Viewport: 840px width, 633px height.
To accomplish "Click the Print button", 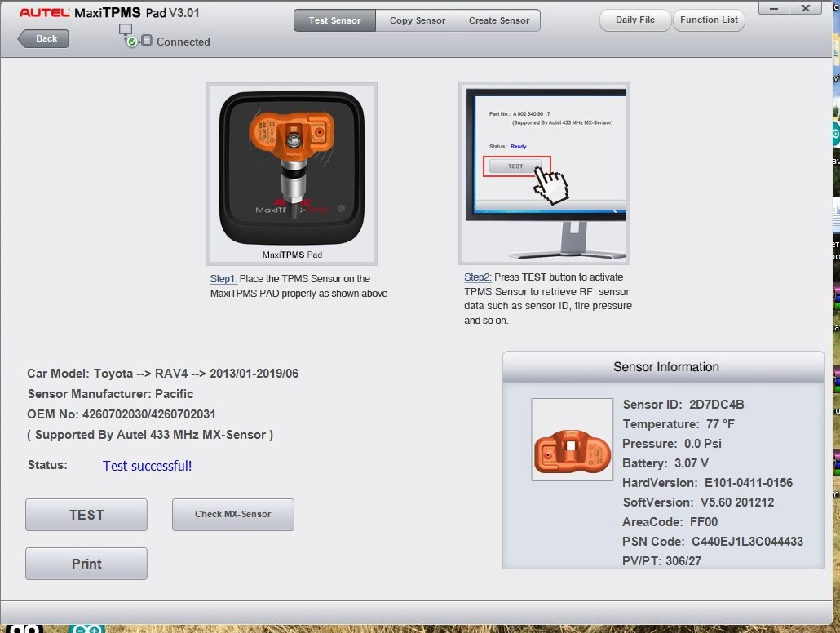I will pos(86,564).
